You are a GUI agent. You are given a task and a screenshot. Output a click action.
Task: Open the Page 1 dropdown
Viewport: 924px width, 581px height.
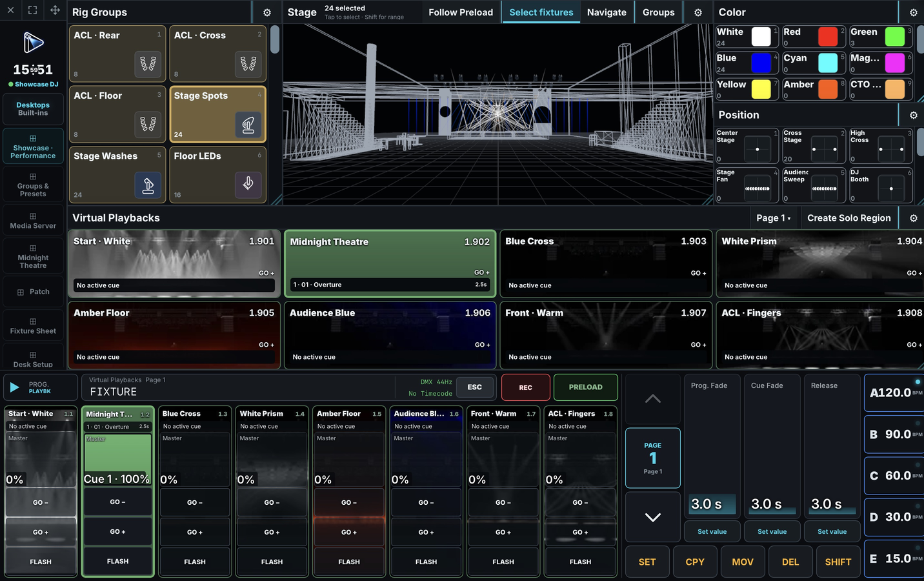(x=774, y=218)
